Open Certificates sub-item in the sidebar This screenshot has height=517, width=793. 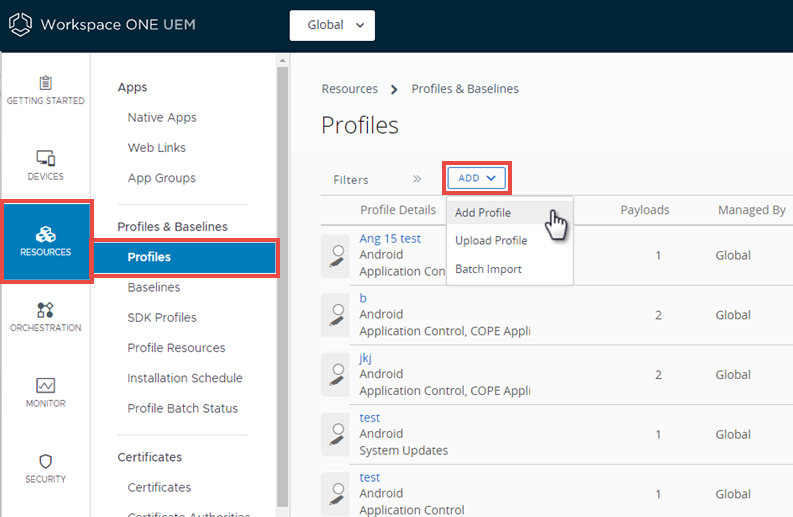click(159, 488)
